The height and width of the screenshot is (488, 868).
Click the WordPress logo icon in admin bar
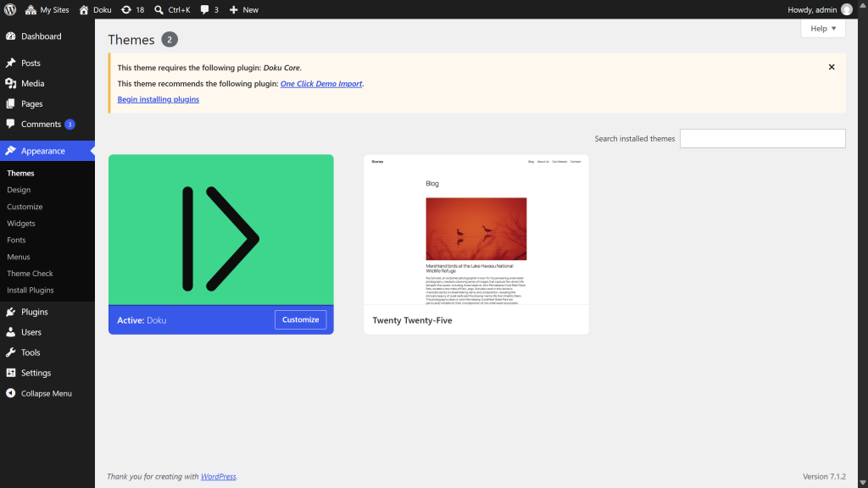pyautogui.click(x=10, y=9)
